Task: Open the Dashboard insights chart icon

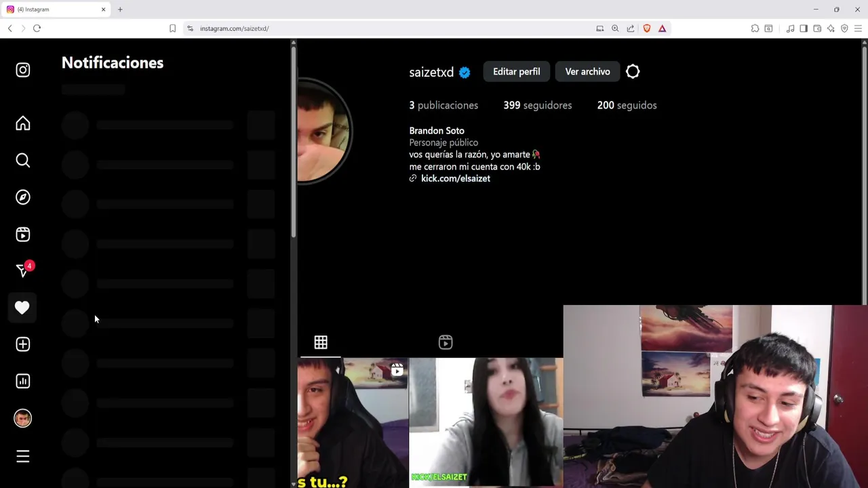Action: pyautogui.click(x=23, y=381)
